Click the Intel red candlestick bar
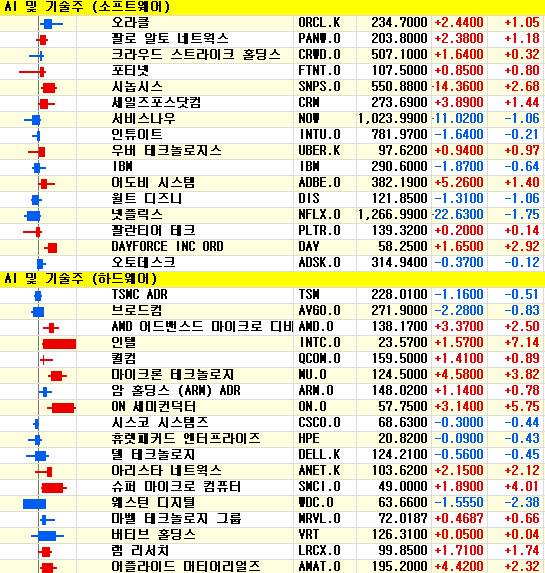 (x=59, y=344)
